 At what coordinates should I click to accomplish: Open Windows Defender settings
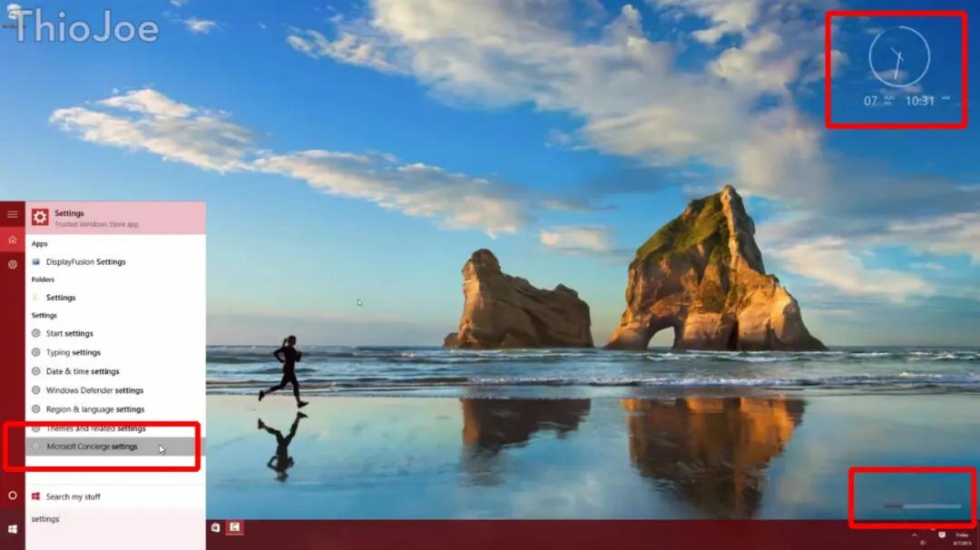(x=88, y=390)
